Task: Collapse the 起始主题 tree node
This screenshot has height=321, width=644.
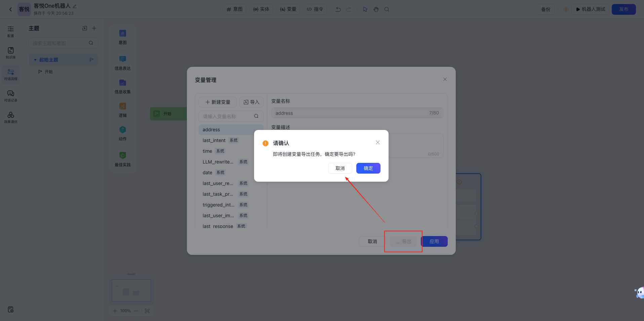Action: pos(35,60)
